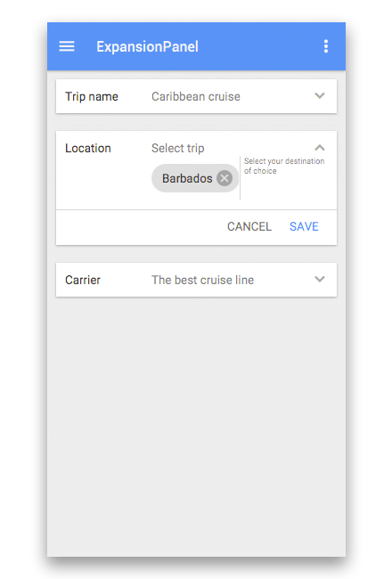Click the empty action bar area left of CANCEL

point(141,227)
